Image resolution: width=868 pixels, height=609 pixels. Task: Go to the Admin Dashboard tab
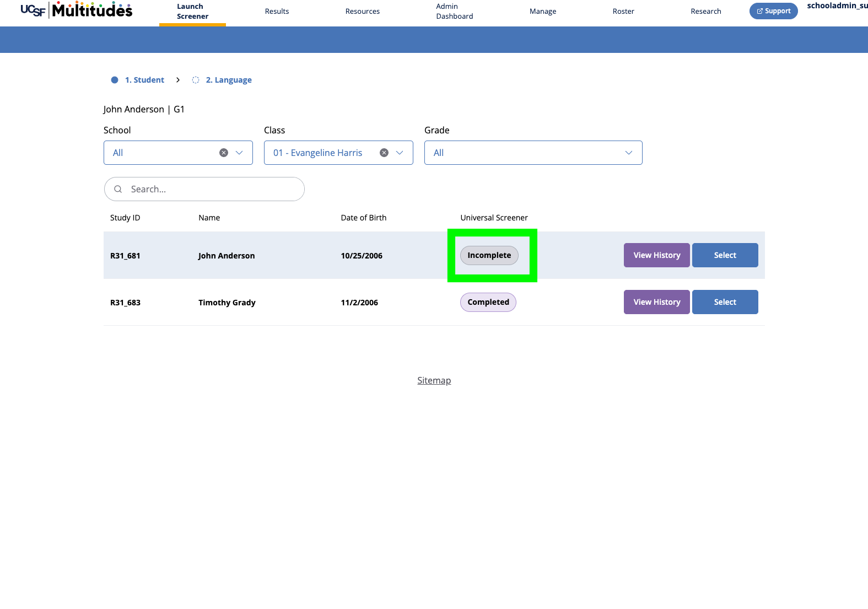point(455,11)
